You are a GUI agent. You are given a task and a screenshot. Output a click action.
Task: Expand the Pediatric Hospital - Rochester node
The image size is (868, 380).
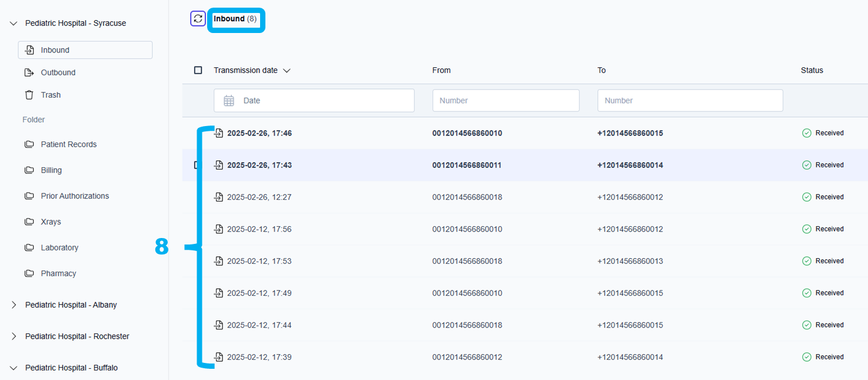(x=14, y=336)
